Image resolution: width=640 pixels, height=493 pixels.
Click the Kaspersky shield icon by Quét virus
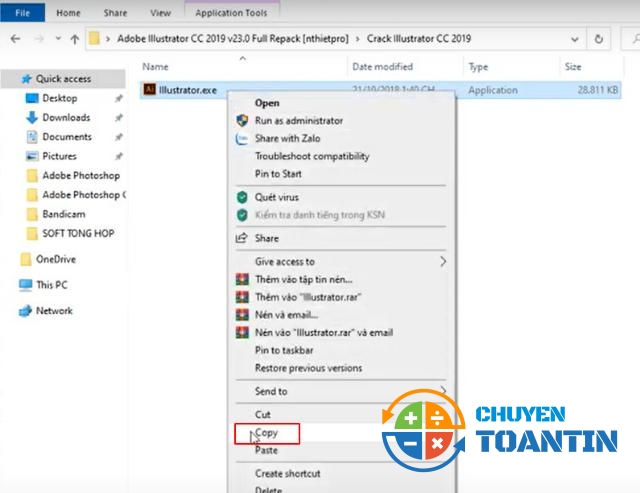click(242, 197)
